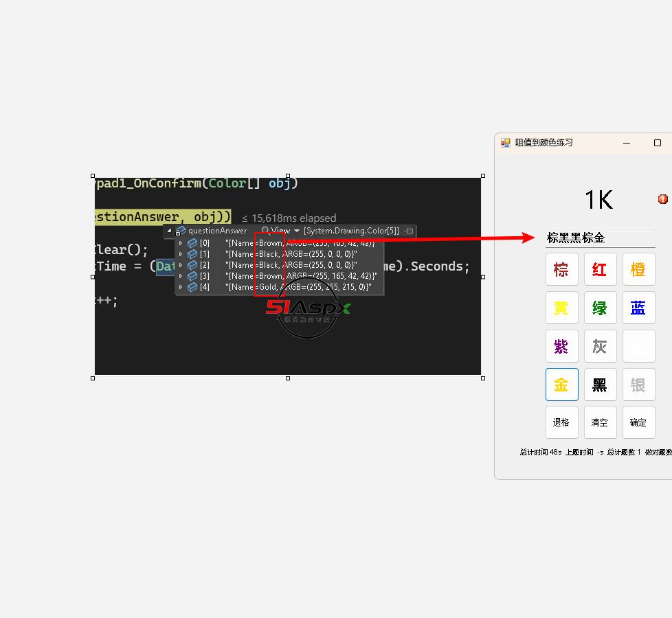Viewport: 672px width, 618px height.
Task: Click the top-left selection handle of image
Action: click(93, 176)
